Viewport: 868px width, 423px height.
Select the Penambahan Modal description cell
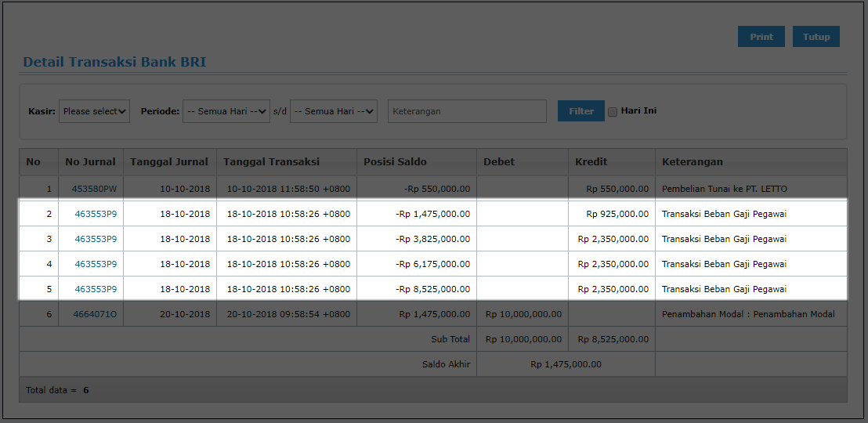(x=751, y=314)
